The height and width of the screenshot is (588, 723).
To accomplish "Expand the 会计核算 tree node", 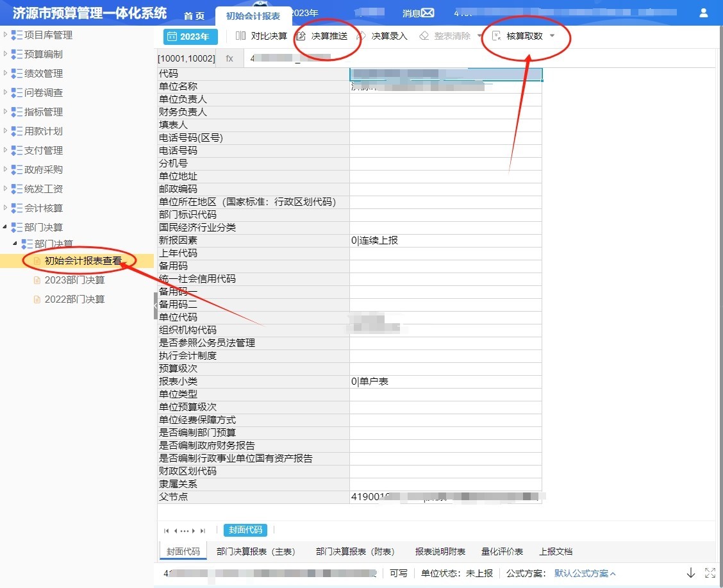I will click(x=5, y=208).
